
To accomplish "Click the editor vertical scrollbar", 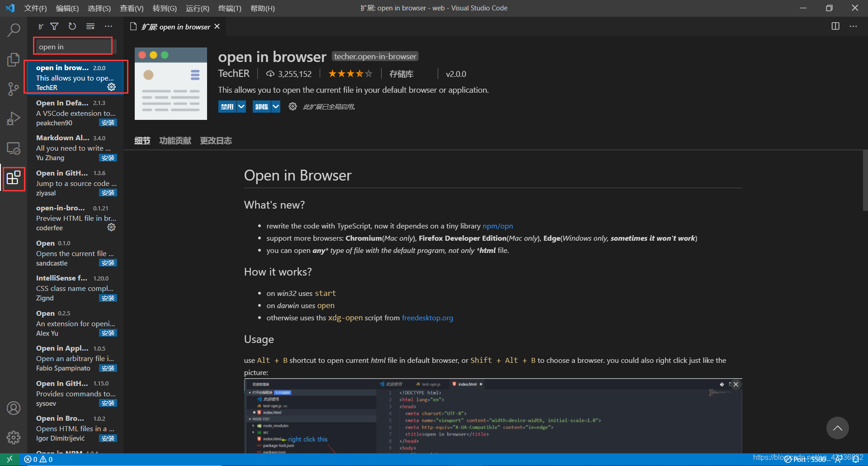I will coord(865,181).
